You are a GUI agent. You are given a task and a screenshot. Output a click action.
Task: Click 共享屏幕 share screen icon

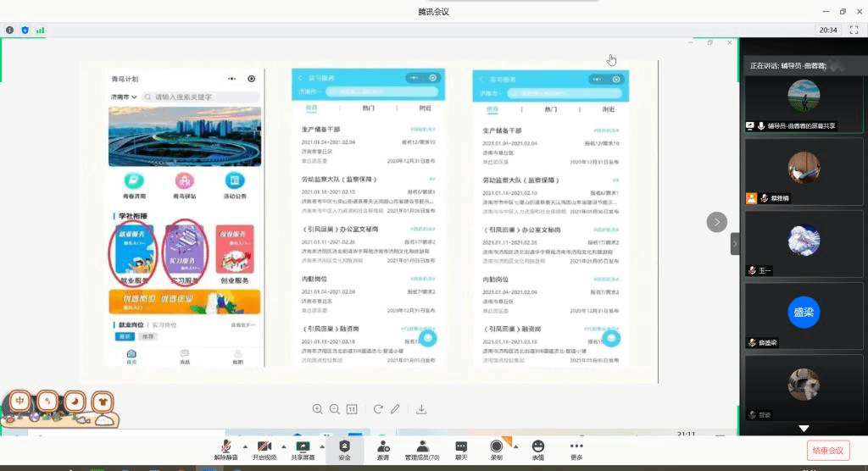click(x=303, y=446)
